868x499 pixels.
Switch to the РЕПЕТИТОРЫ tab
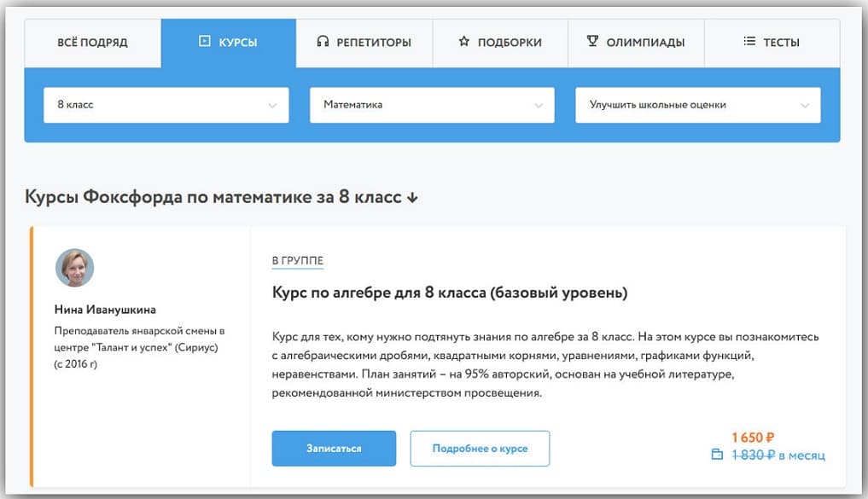tap(364, 43)
